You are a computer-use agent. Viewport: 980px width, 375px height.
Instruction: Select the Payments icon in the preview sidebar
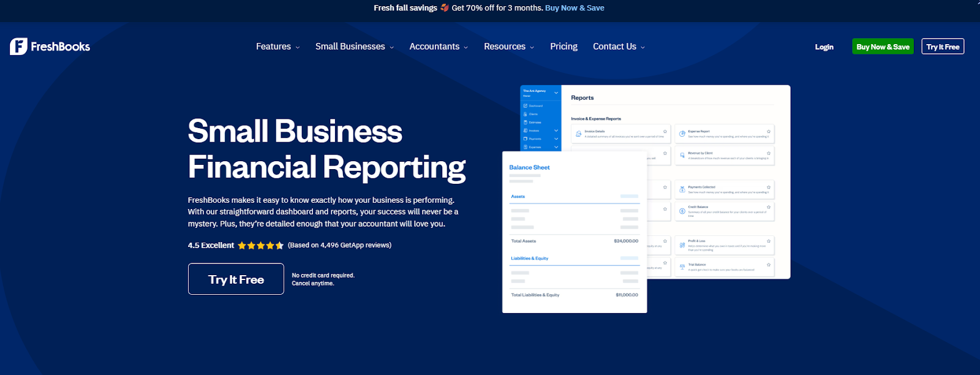(525, 139)
